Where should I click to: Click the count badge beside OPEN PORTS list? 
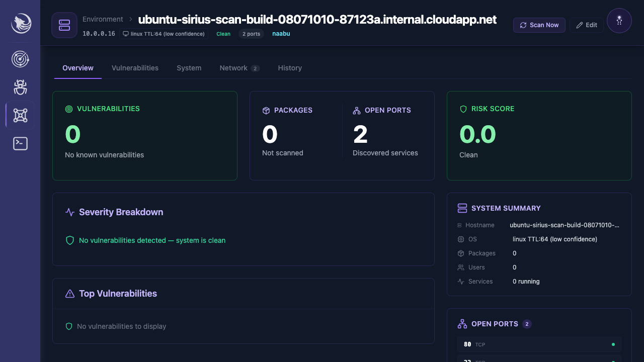pyautogui.click(x=527, y=324)
